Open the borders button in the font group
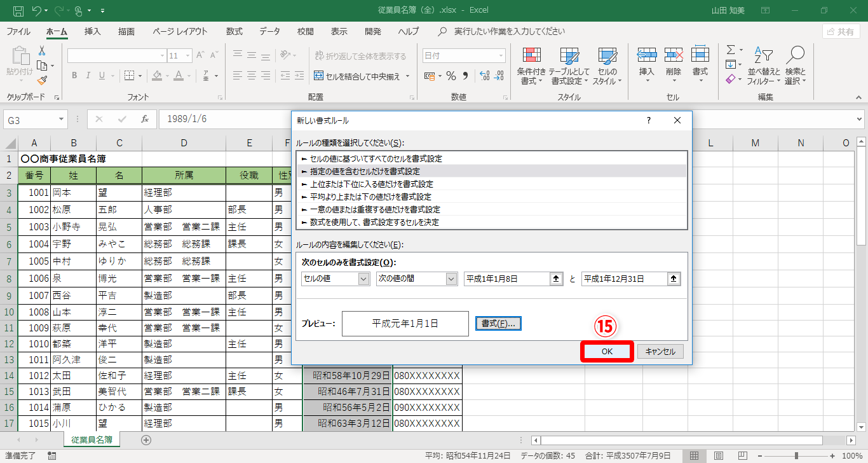Image resolution: width=868 pixels, height=463 pixels. tap(129, 76)
